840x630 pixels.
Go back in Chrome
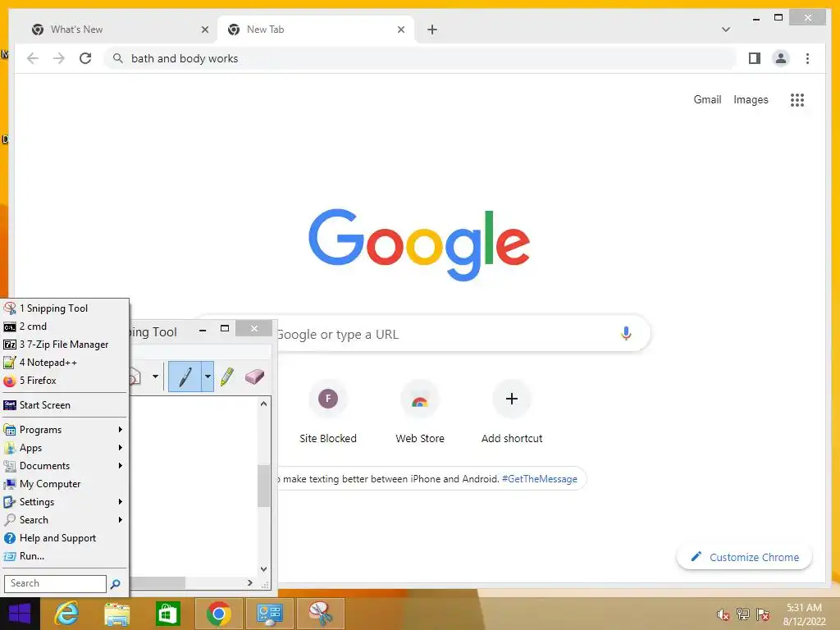pos(33,58)
